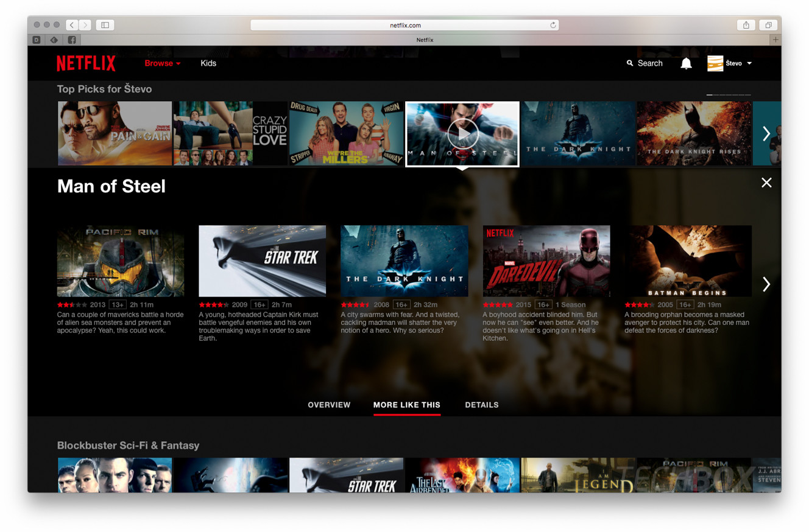809x532 pixels.
Task: Click the star rating under Pacific Rim
Action: pos(72,304)
